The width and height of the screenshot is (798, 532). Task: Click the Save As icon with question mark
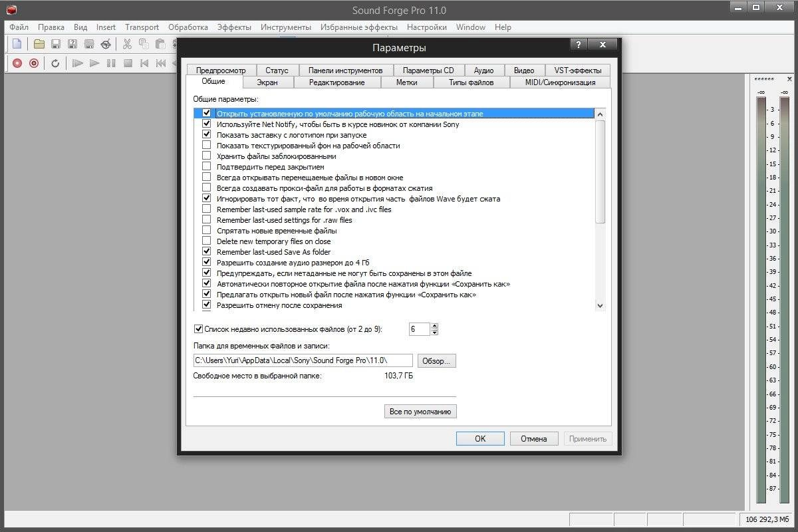[x=72, y=45]
